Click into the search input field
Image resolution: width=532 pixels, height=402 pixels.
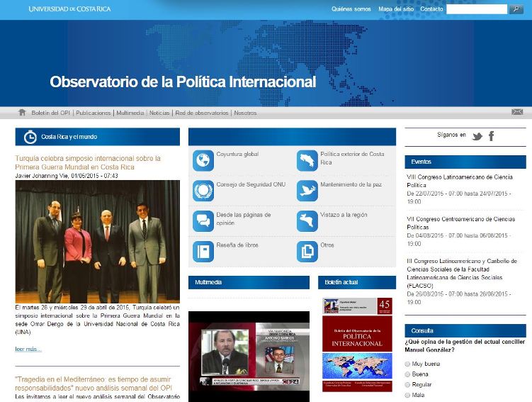pos(477,9)
